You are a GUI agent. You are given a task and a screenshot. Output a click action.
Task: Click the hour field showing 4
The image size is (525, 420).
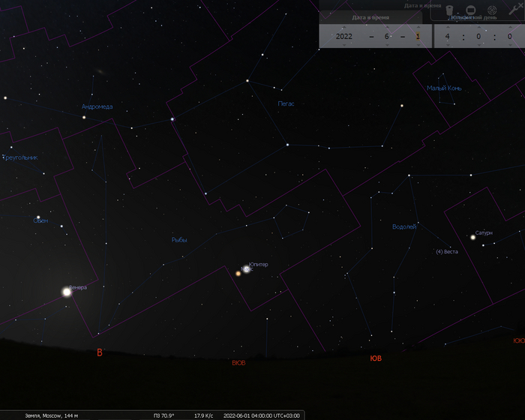447,36
